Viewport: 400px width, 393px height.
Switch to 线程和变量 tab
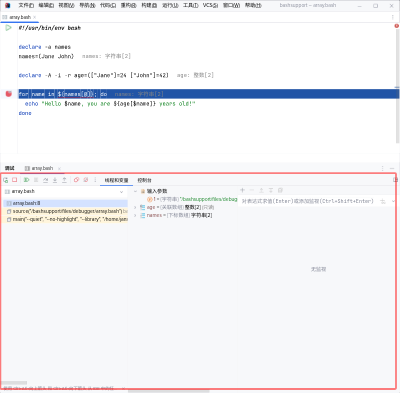(116, 180)
